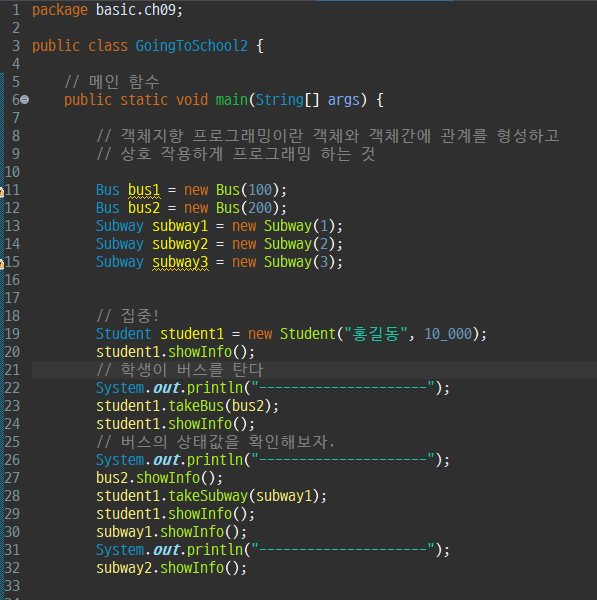Click the main method name
This screenshot has width=597, height=600.
pyautogui.click(x=232, y=100)
